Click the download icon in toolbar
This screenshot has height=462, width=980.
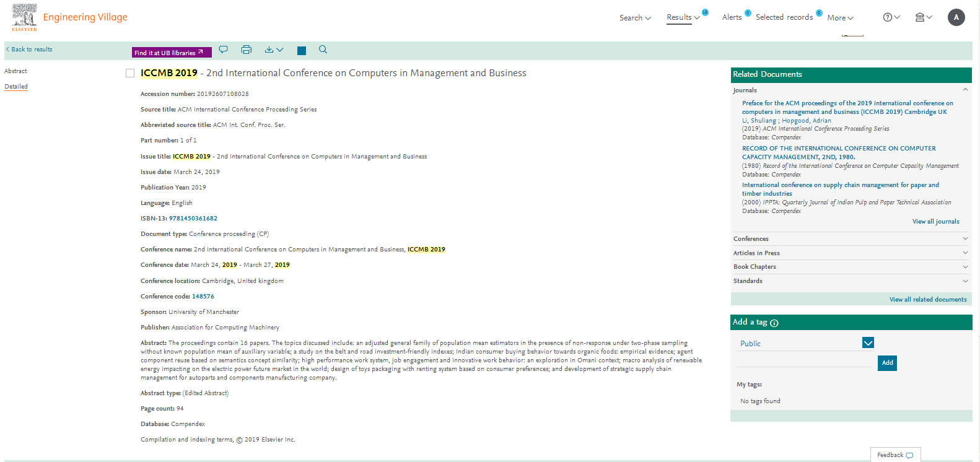274,50
